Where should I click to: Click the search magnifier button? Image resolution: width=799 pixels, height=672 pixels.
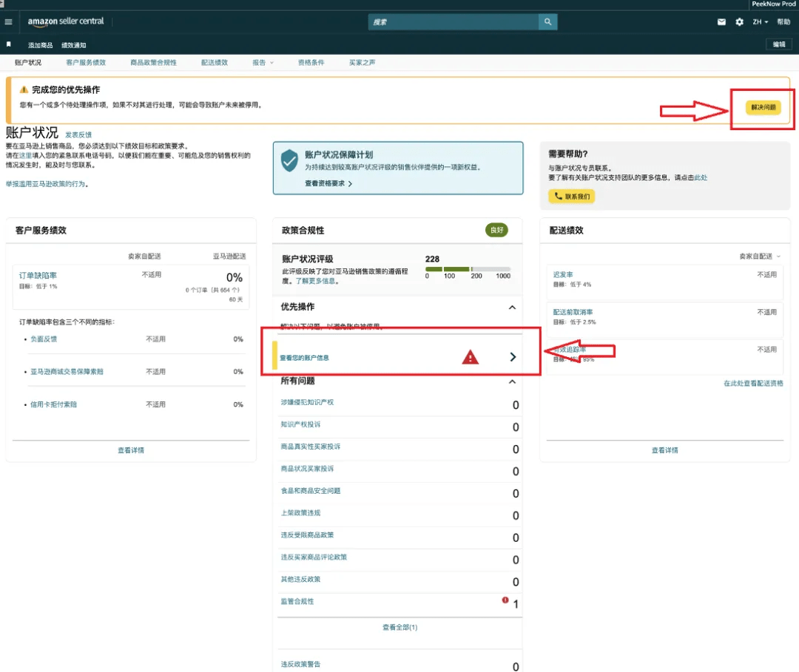point(547,22)
